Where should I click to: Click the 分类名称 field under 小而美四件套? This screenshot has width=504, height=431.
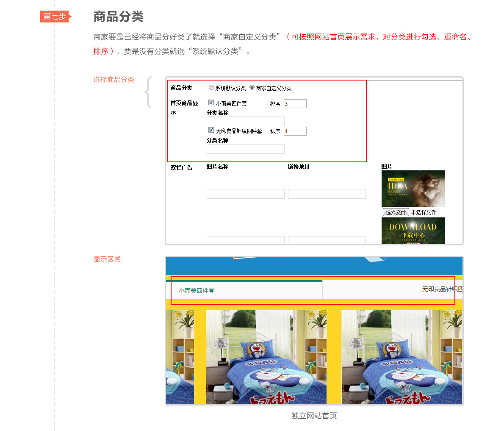click(246, 121)
